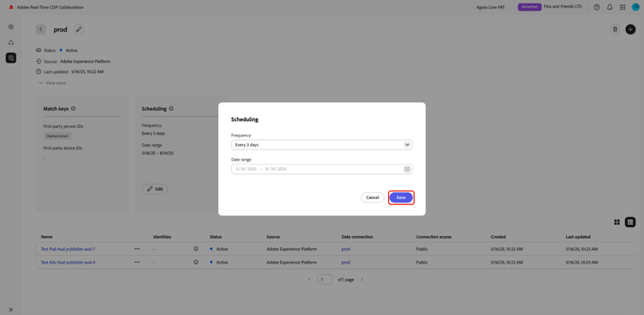644x315 pixels.
Task: Edit the prod name with pencil icon
Action: pos(79,29)
